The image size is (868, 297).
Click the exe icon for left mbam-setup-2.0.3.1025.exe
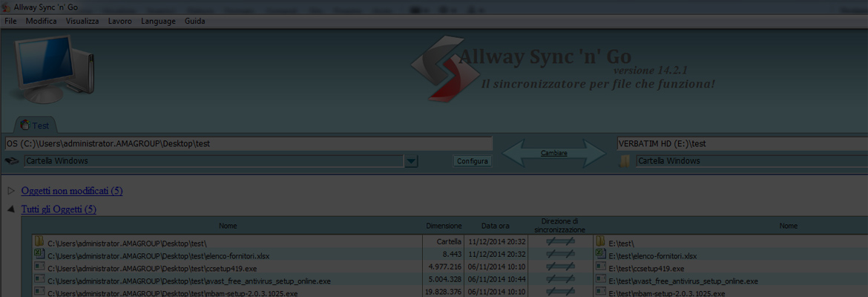(x=39, y=292)
